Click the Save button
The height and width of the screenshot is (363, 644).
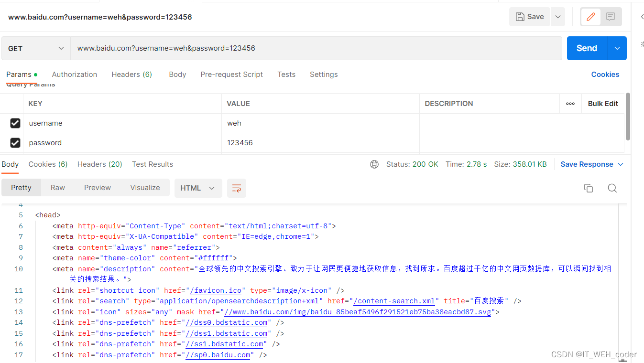tap(530, 17)
